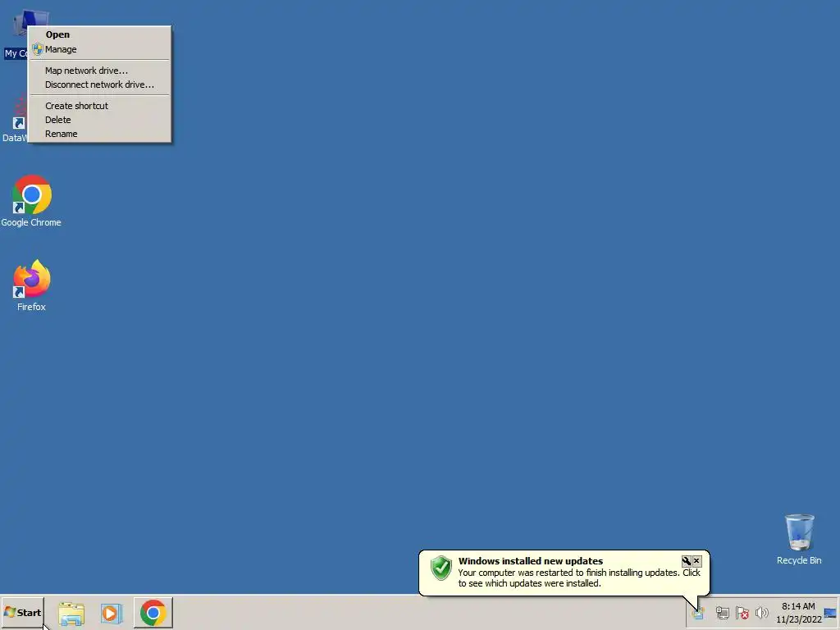Screen dimensions: 840x630
Task: Open the Start menu button
Action: 22,612
